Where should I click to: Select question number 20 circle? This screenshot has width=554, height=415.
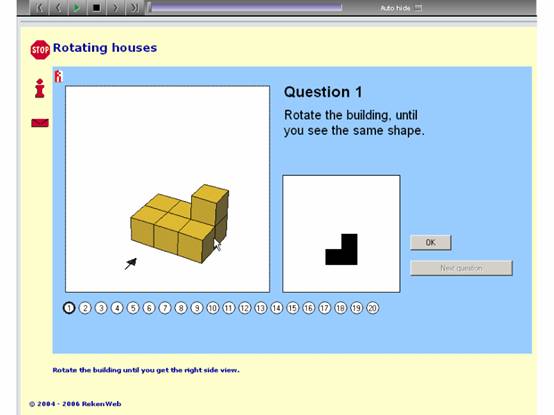372,308
